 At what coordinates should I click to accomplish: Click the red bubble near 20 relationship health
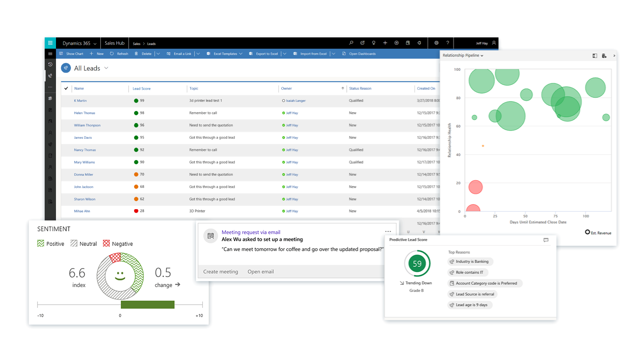[x=475, y=187]
